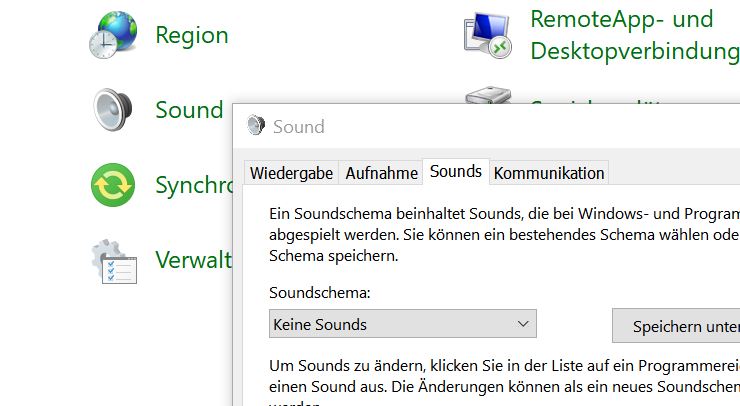
Task: Open the Region link
Action: 191,35
